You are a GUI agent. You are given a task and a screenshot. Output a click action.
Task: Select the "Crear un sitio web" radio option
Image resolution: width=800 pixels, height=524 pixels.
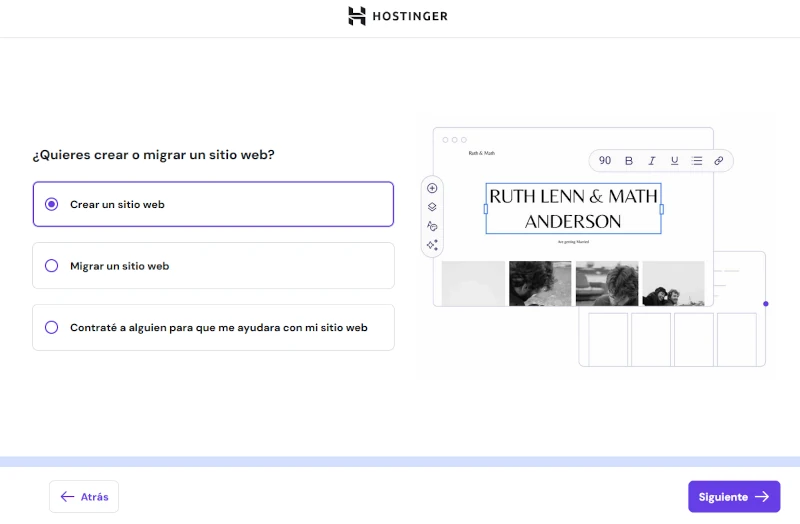tap(52, 204)
